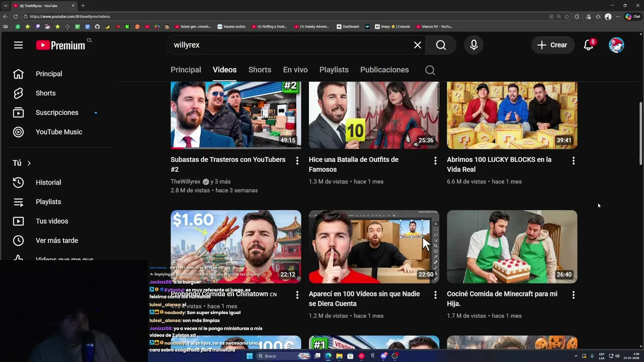Open the Snepy Console bookmark
Viewport: 644px width, 362px height.
click(x=392, y=27)
